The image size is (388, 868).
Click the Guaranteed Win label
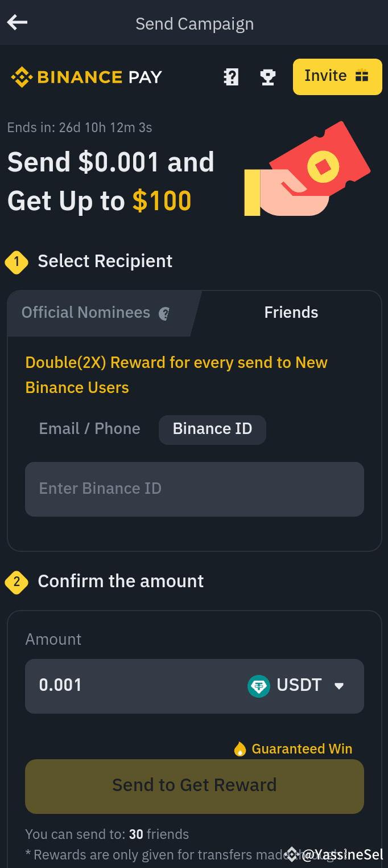point(302,749)
